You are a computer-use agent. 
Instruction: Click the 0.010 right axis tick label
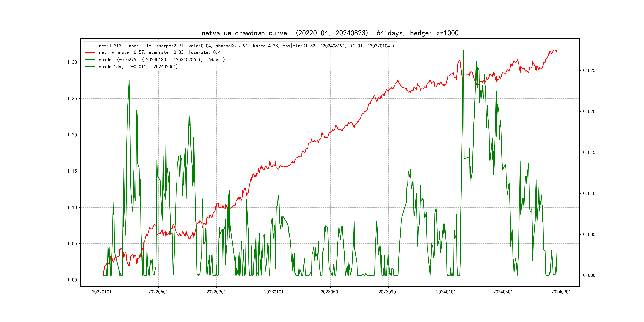coord(589,194)
